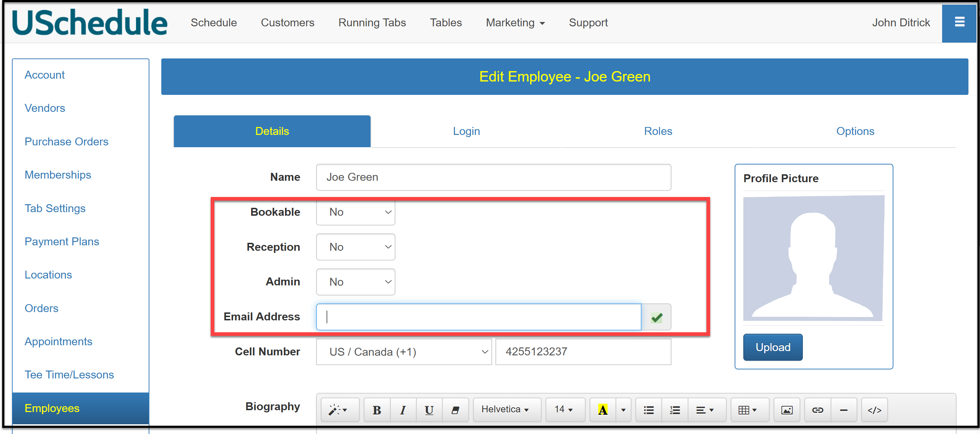Click the green email checkmark

tap(656, 317)
